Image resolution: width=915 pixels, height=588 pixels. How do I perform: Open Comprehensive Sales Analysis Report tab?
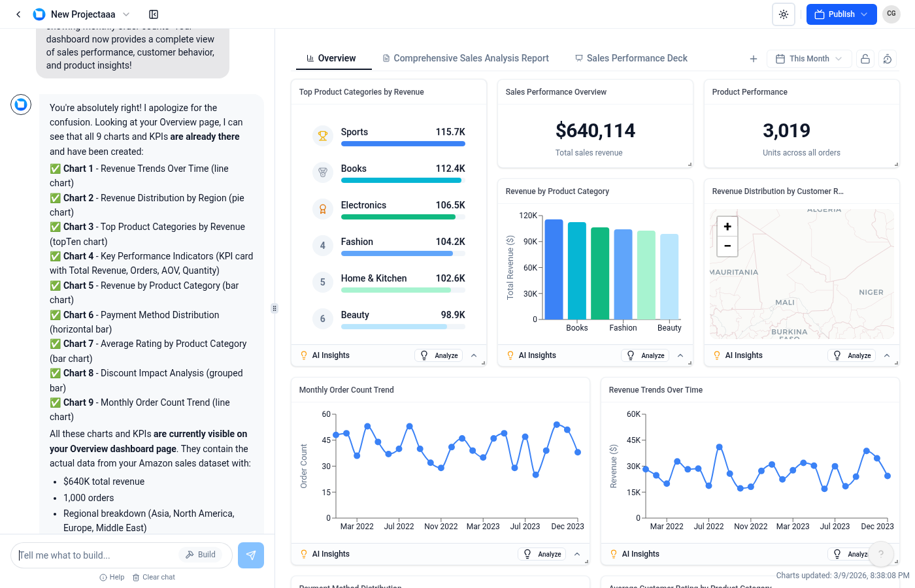pyautogui.click(x=465, y=58)
